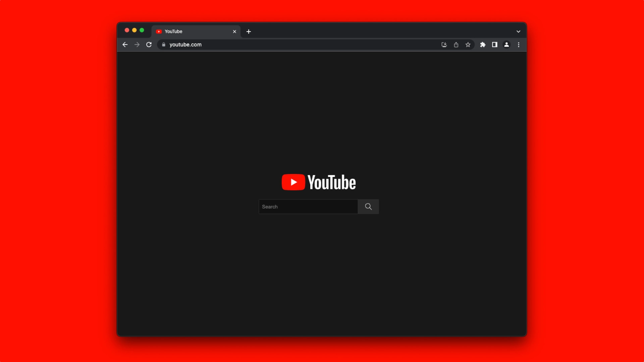Image resolution: width=644 pixels, height=362 pixels.
Task: Click the magnifying glass search button
Action: [x=368, y=206]
